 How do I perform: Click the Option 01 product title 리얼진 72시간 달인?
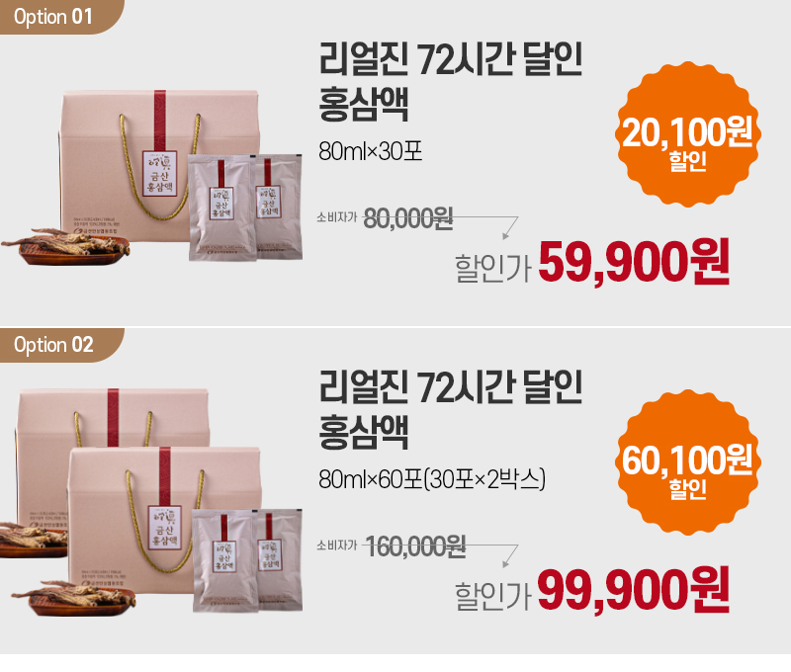[x=451, y=59]
